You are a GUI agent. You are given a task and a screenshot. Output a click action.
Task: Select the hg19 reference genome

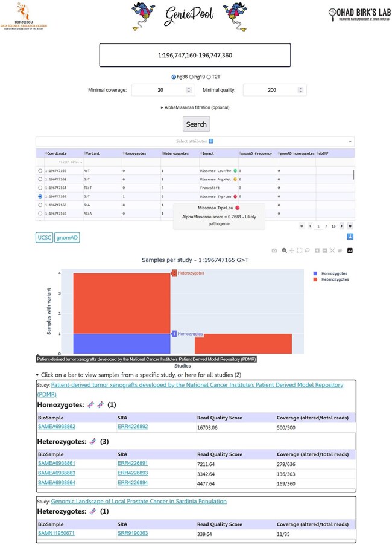pos(191,77)
